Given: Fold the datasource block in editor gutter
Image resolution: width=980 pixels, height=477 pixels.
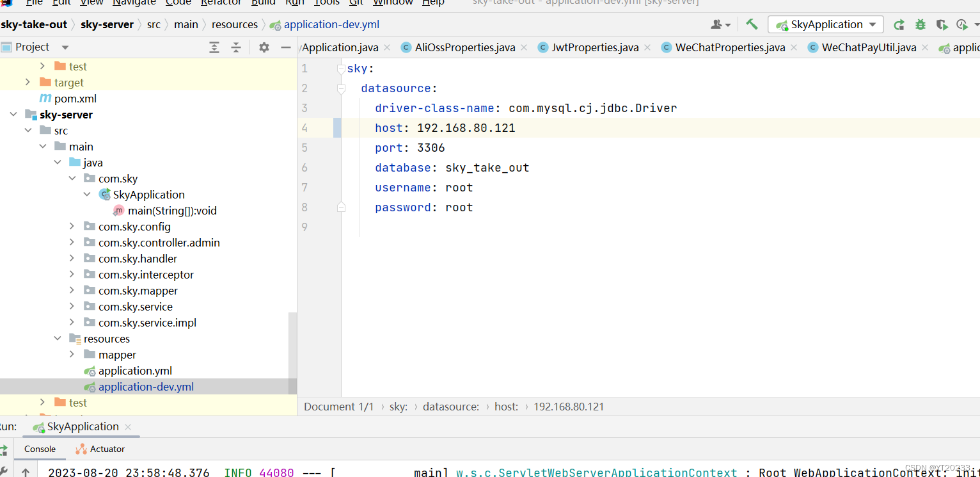Looking at the screenshot, I should 341,88.
